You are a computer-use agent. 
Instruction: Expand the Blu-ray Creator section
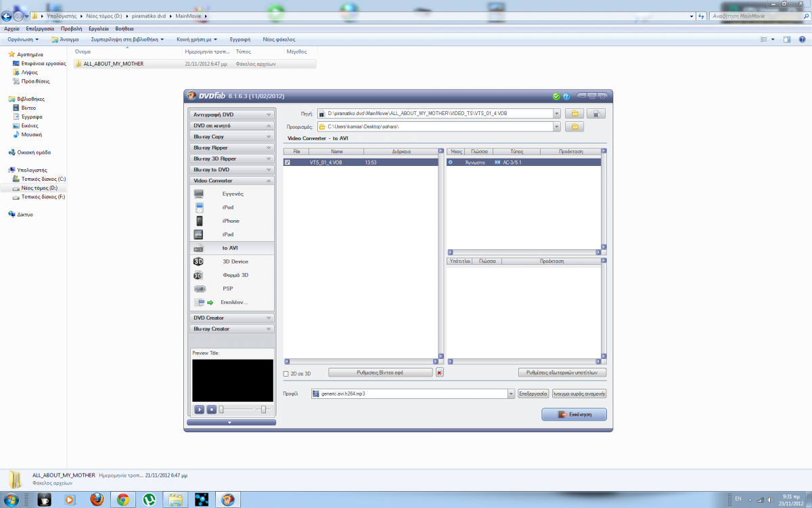click(232, 329)
